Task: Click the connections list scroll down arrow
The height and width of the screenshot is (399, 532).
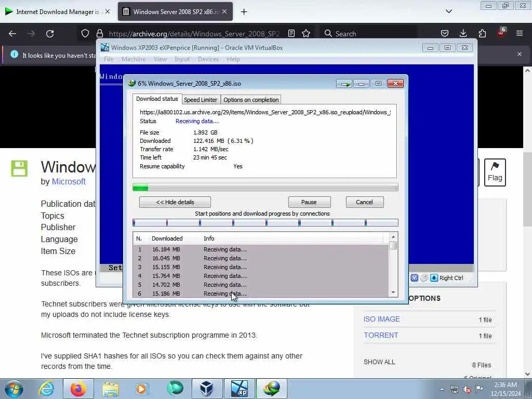Action: point(393,292)
